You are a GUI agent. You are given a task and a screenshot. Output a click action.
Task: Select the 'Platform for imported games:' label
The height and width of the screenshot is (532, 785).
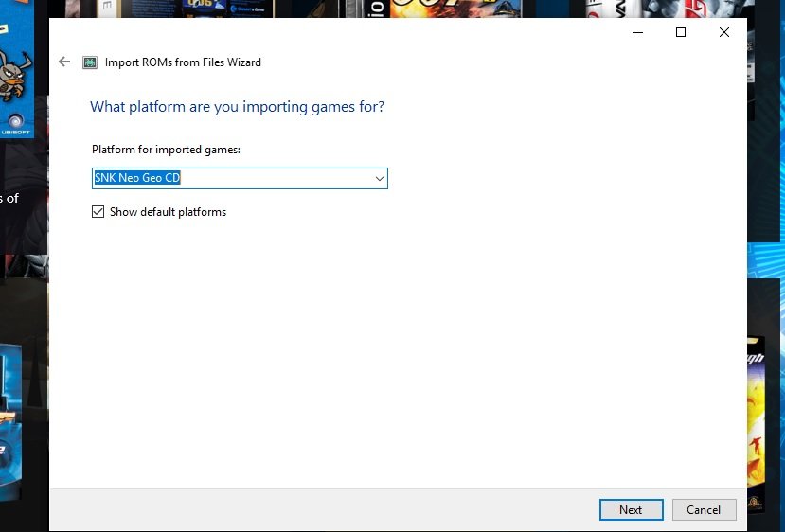tap(167, 150)
